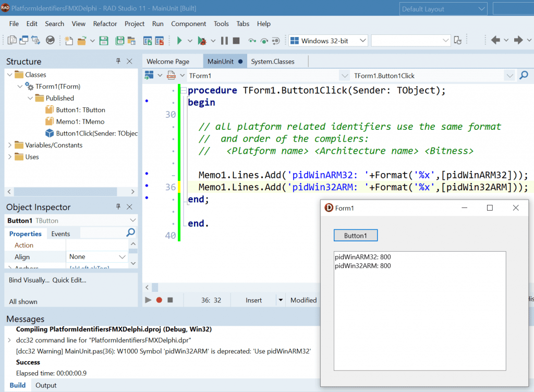This screenshot has width=534, height=392.
Task: Switch to the Welcome Page tab
Action: click(x=168, y=62)
